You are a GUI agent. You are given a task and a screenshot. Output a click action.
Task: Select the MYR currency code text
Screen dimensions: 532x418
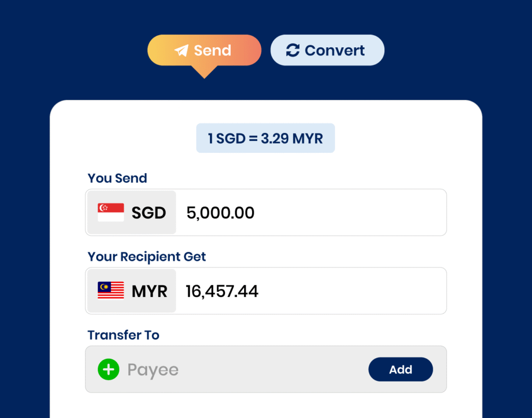149,291
